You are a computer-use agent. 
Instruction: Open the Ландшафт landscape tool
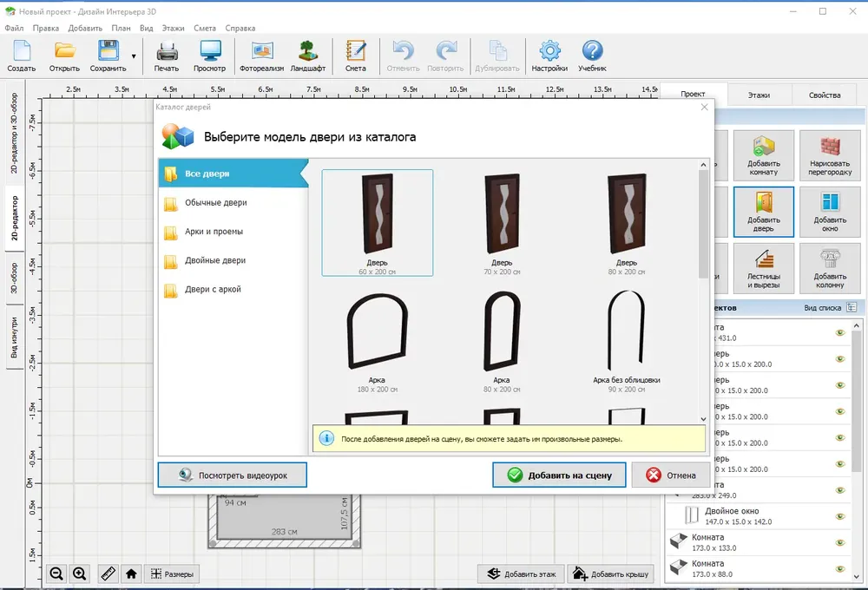point(308,56)
